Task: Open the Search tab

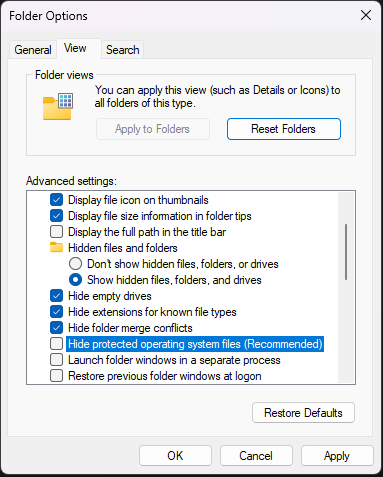Action: (122, 50)
